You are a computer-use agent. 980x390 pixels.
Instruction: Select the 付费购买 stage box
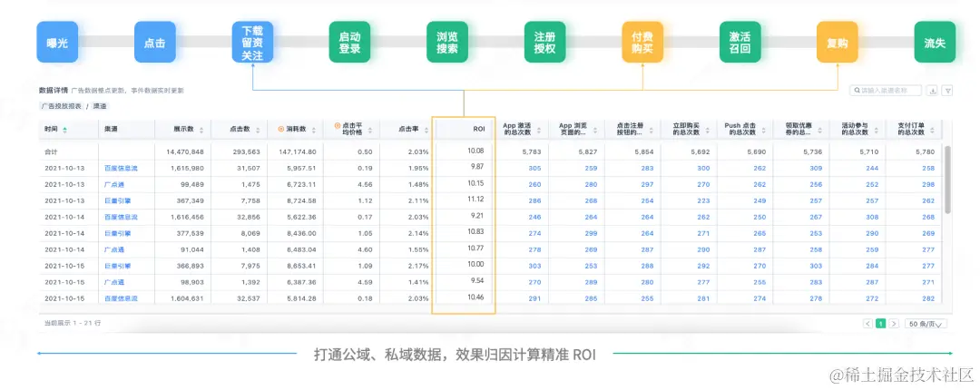[642, 43]
